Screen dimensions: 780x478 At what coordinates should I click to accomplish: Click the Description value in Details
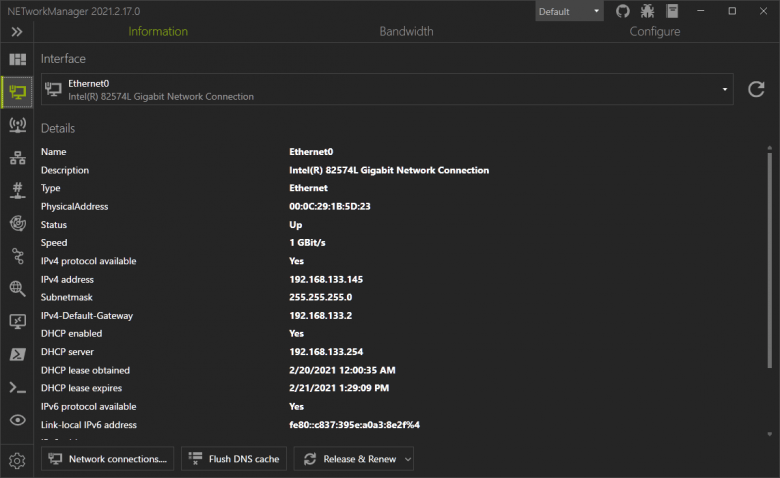pyautogui.click(x=389, y=170)
